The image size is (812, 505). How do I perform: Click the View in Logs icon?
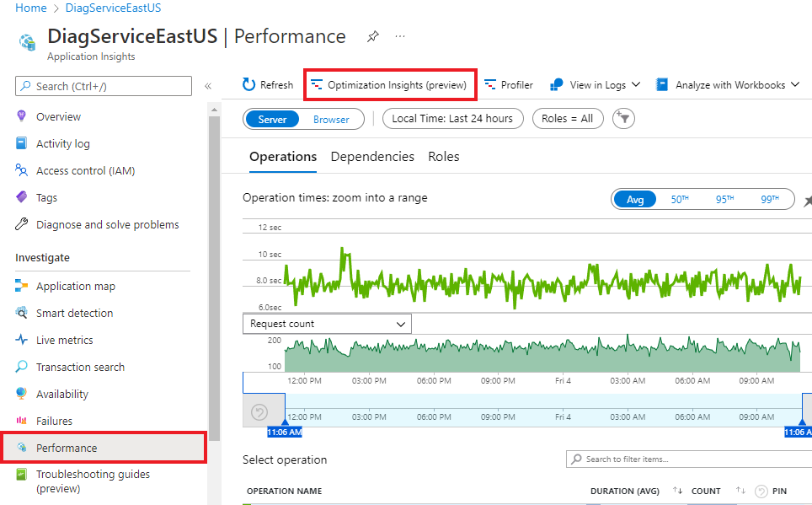click(x=557, y=84)
